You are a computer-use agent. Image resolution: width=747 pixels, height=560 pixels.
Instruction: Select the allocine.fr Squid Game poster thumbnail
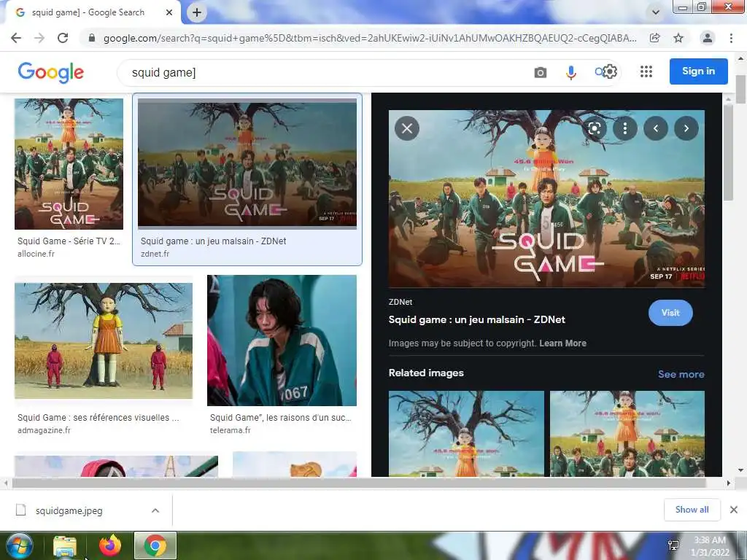pyautogui.click(x=69, y=164)
